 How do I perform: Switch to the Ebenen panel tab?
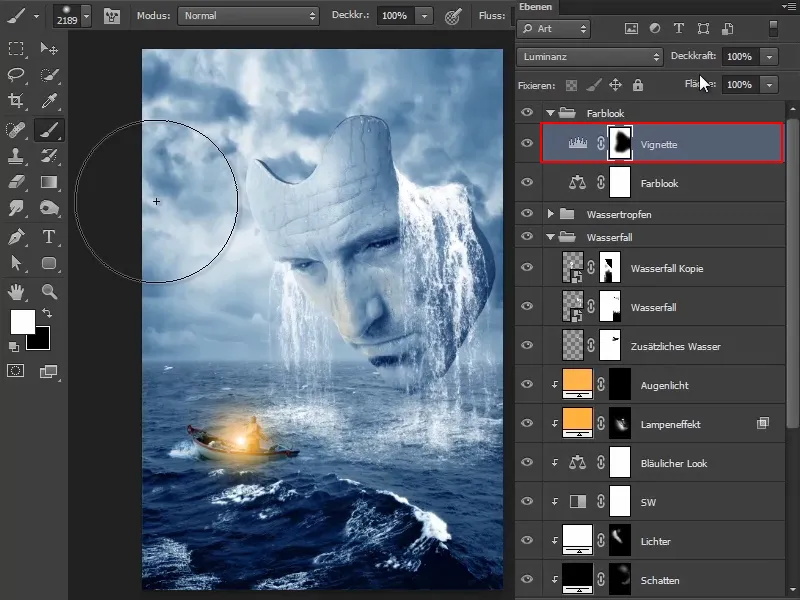[535, 7]
